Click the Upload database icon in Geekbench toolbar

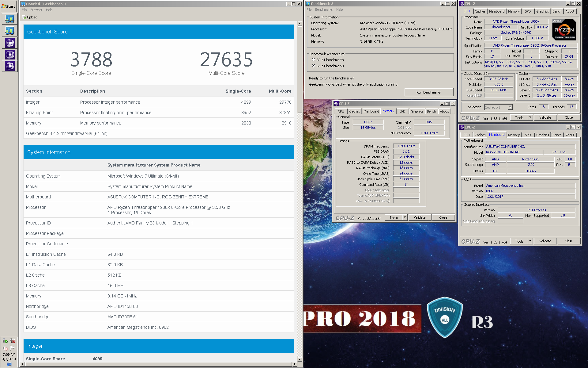(24, 17)
